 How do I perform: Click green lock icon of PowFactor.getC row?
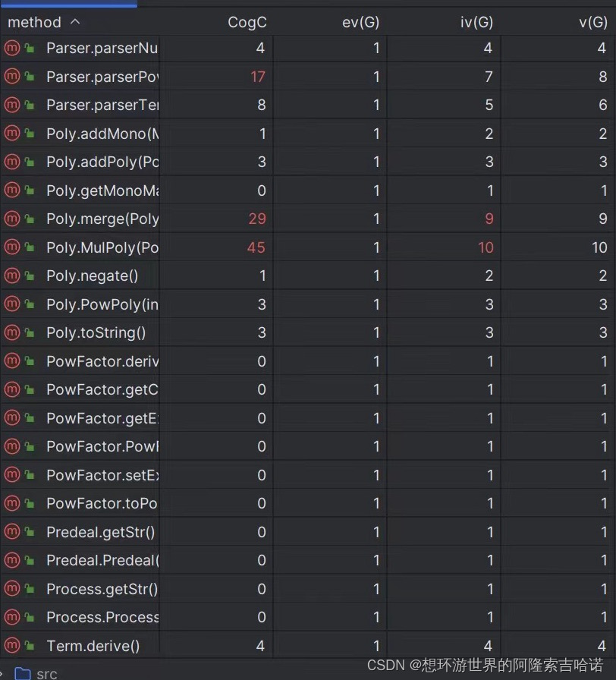coord(30,389)
